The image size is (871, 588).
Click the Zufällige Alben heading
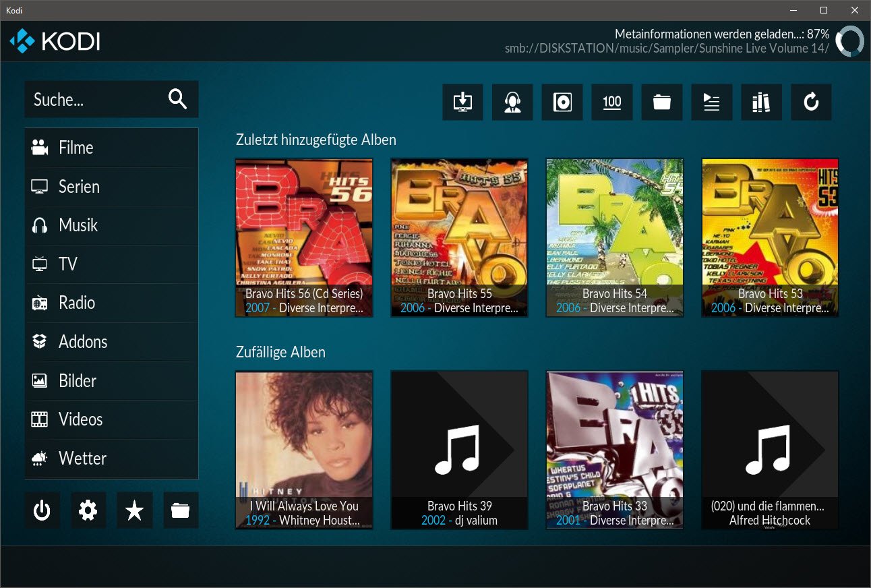pyautogui.click(x=280, y=352)
